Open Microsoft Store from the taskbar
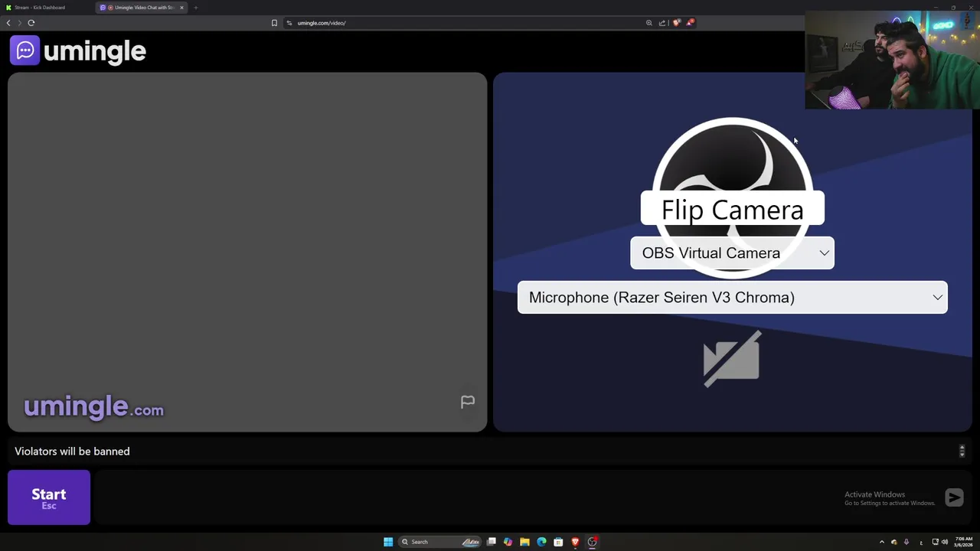Screen dimensions: 980x551 [558, 542]
